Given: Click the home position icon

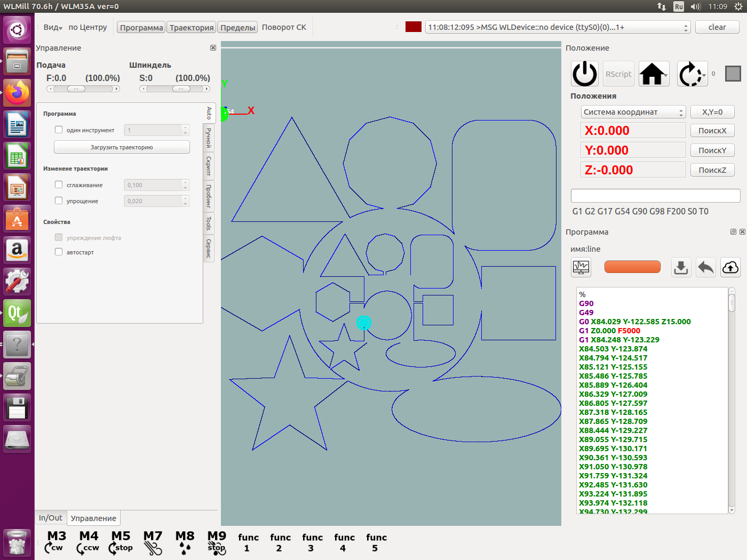Looking at the screenshot, I should (653, 74).
